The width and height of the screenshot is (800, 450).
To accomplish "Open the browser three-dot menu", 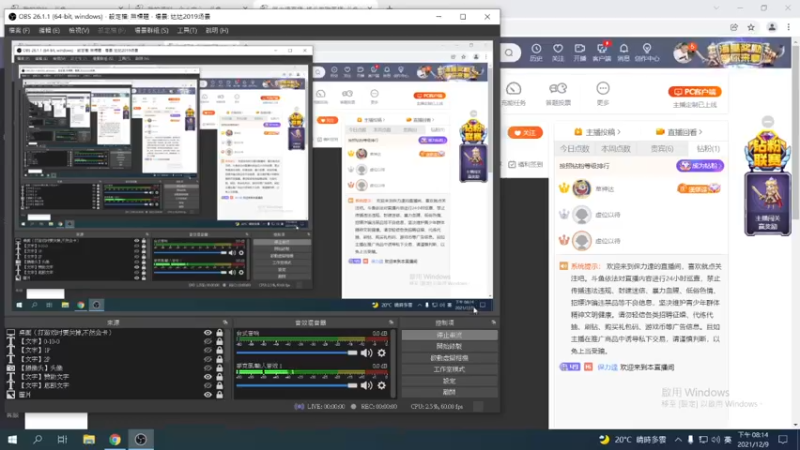I will [789, 28].
